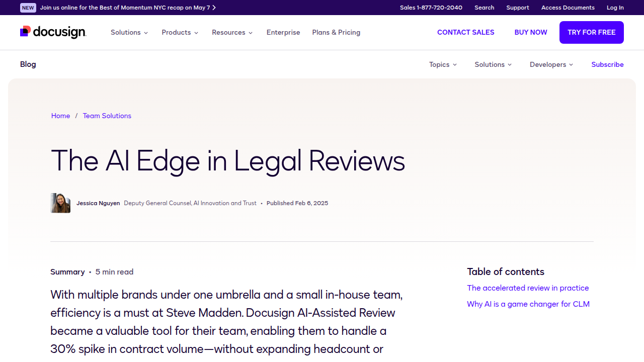The image size is (644, 362).
Task: Click the Search link in top bar
Action: (484, 8)
